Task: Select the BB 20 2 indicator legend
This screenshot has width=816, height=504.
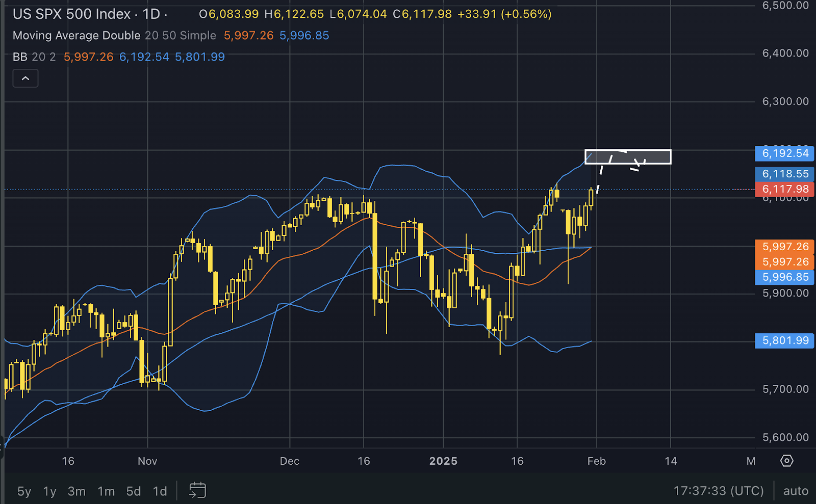Action: point(34,57)
